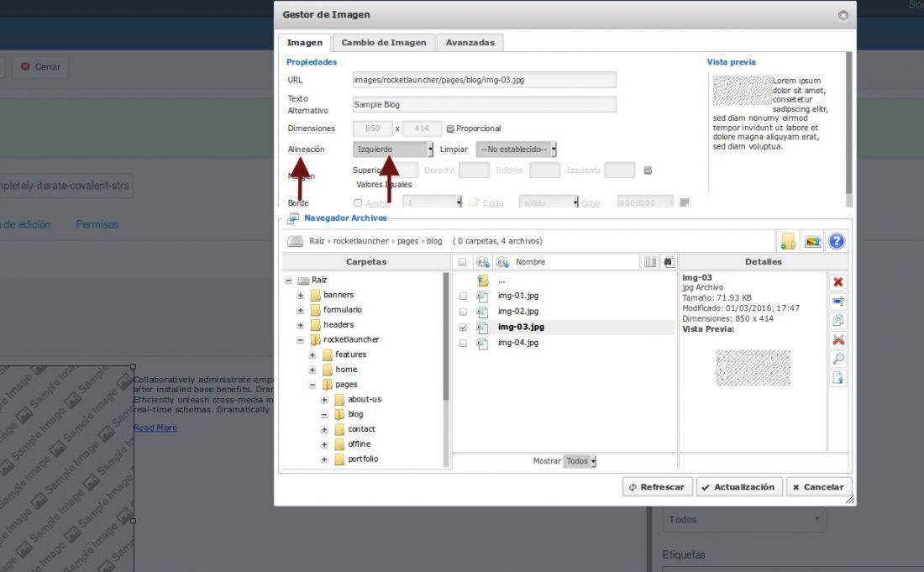Expand the portfolio folder node

324,459
